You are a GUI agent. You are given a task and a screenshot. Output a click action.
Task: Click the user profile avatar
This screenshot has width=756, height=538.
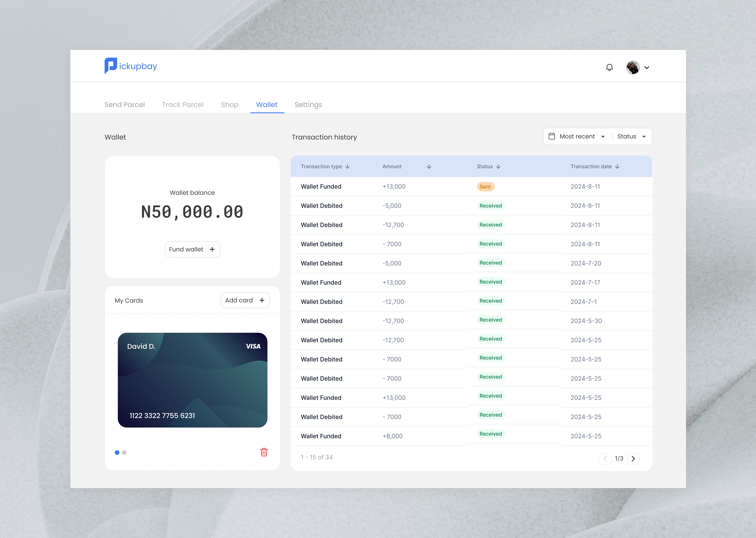(633, 68)
